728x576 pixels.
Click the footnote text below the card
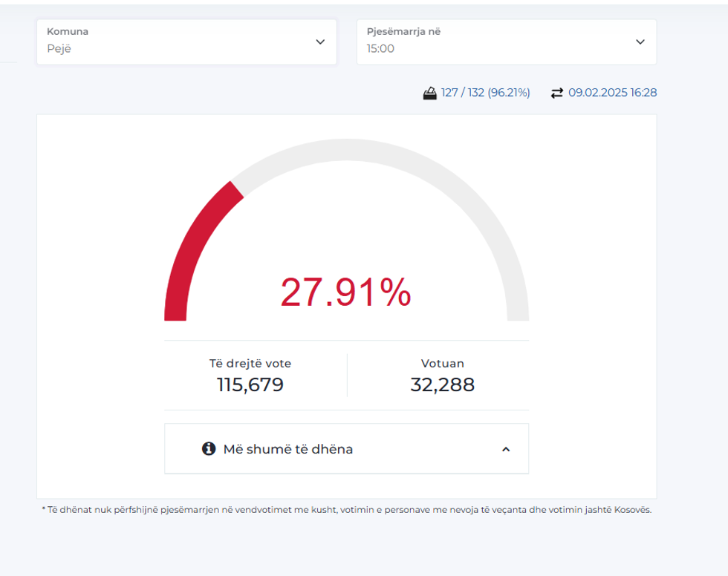coord(346,510)
